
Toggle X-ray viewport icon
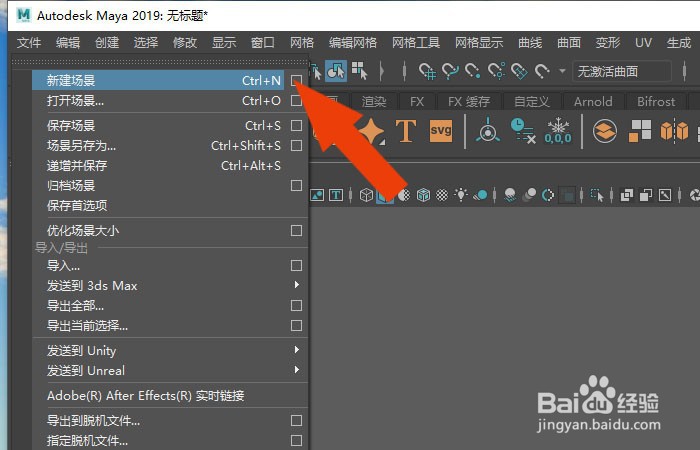(x=626, y=195)
